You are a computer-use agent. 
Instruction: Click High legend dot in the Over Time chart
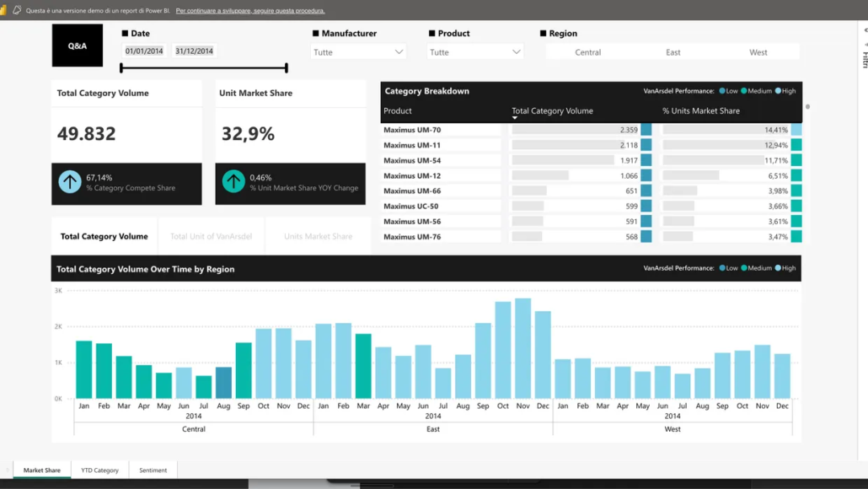point(778,268)
